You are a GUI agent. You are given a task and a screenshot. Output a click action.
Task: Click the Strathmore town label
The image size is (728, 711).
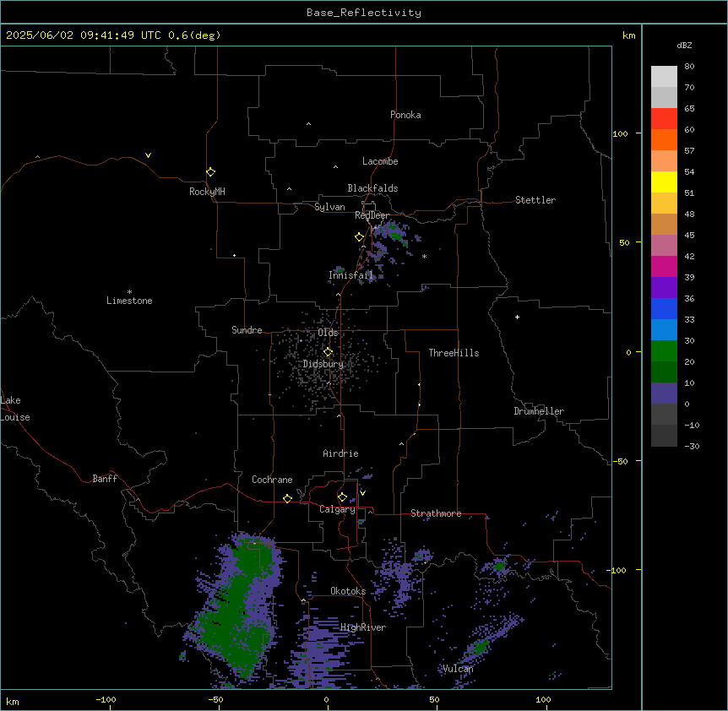point(436,513)
